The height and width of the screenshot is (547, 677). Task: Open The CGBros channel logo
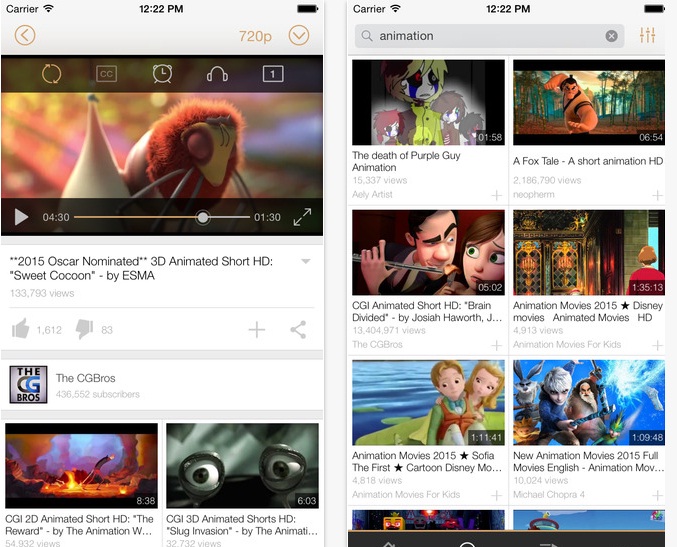[28, 385]
